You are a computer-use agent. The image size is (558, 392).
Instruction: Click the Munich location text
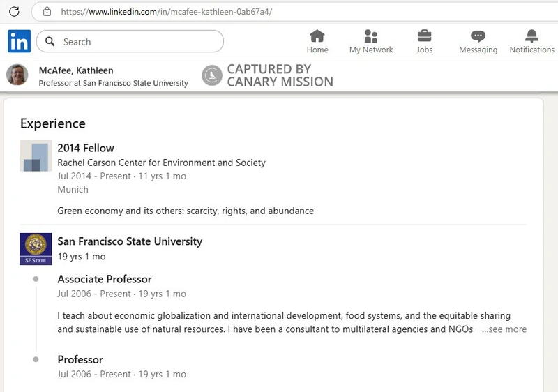click(73, 189)
